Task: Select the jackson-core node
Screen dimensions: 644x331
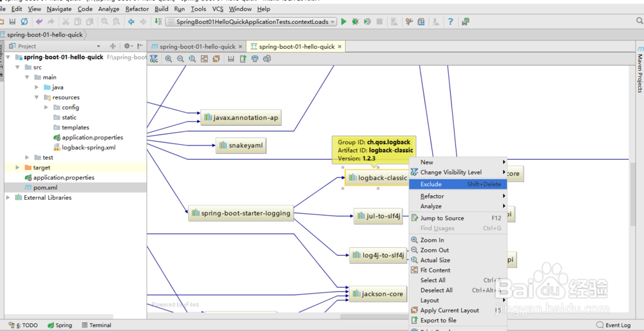Action: pos(378,294)
